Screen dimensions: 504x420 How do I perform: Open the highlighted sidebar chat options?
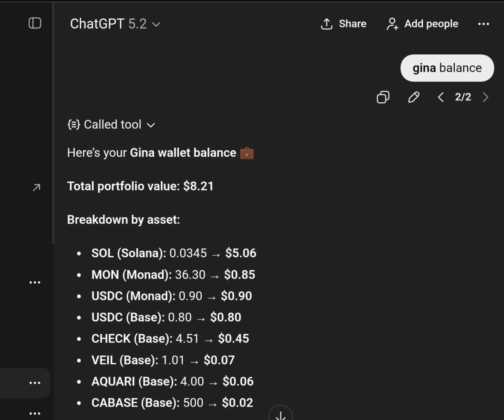(x=35, y=383)
